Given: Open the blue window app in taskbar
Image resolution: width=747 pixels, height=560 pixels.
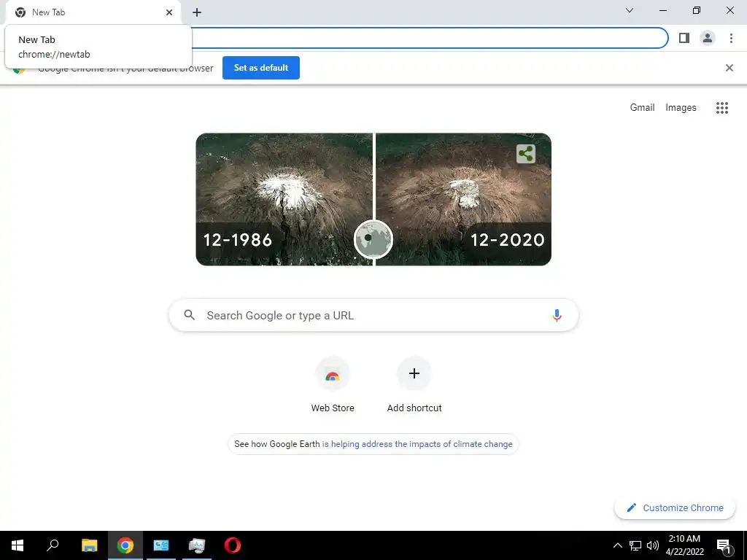Looking at the screenshot, I should click(161, 545).
